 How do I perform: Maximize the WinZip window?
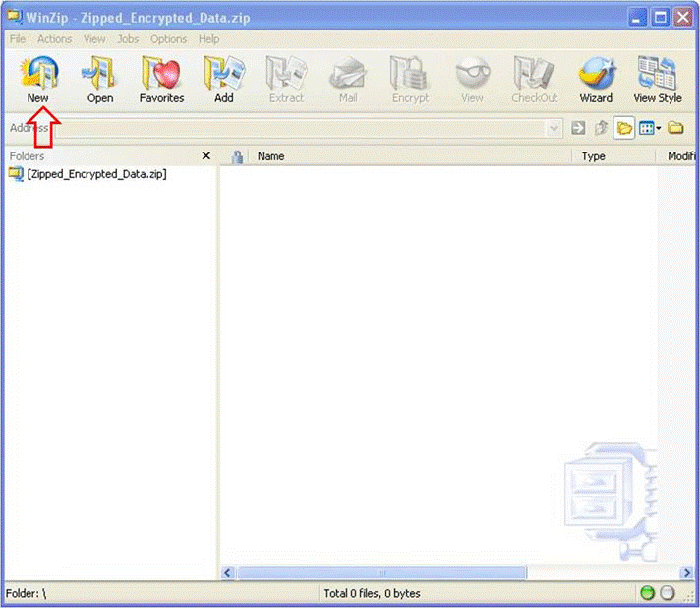coord(661,18)
